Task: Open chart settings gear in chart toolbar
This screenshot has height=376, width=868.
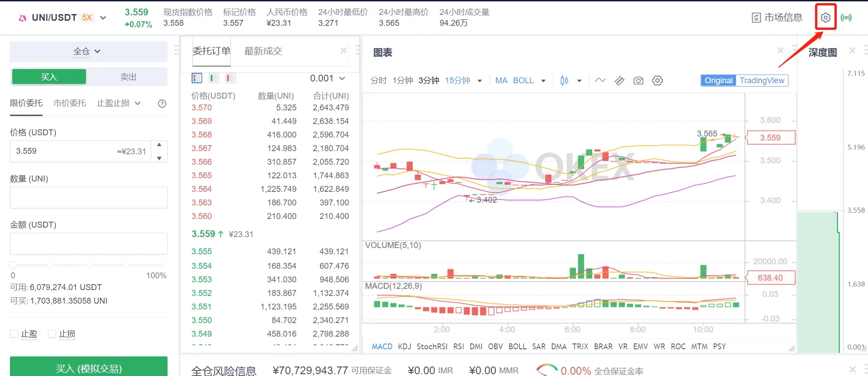Action: [657, 81]
